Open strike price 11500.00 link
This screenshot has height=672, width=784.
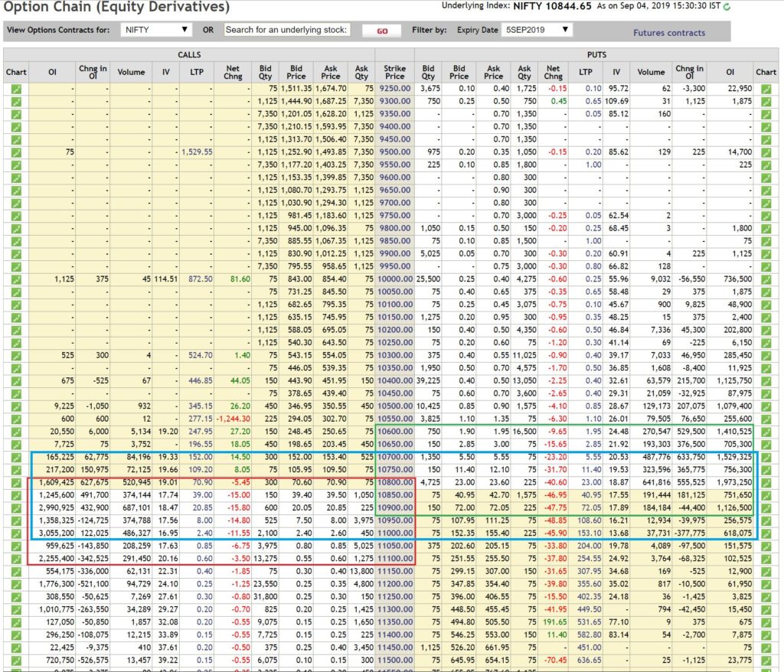coord(395,660)
